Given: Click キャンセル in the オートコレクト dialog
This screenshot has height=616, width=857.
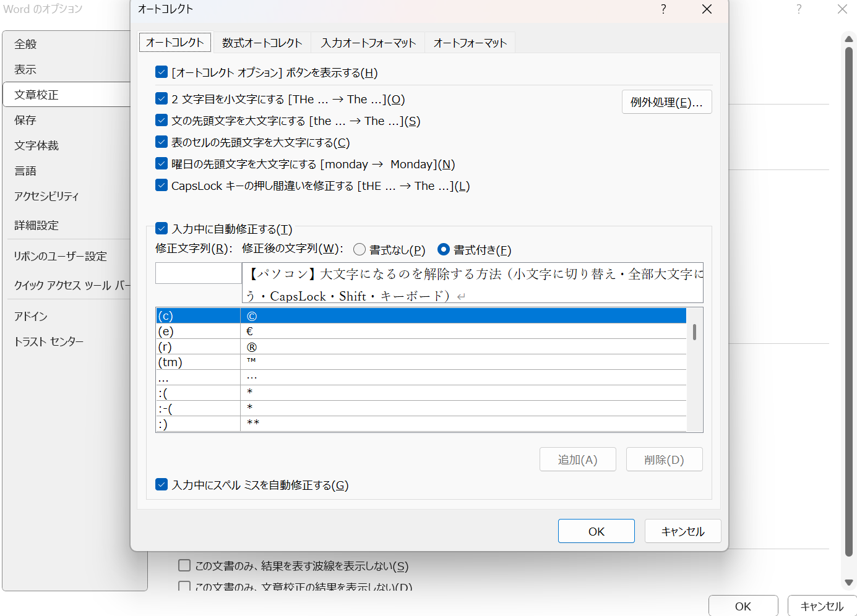Looking at the screenshot, I should point(683,531).
